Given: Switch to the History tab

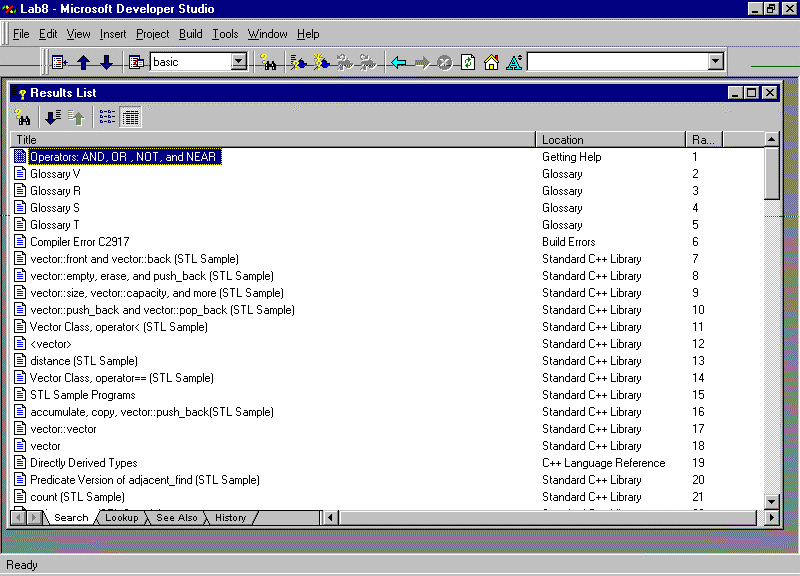Looking at the screenshot, I should [231, 517].
